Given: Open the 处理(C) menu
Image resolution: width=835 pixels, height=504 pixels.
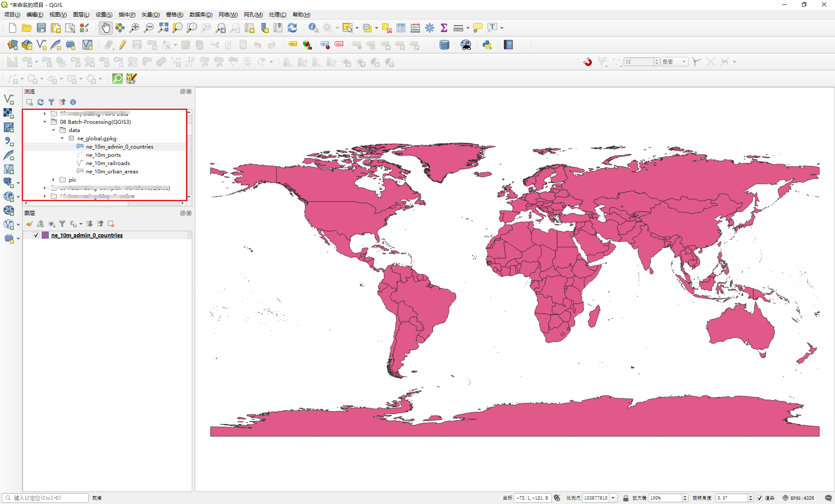Looking at the screenshot, I should tap(277, 14).
